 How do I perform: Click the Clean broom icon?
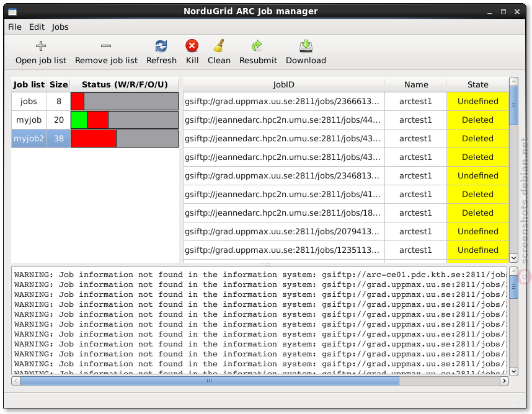pyautogui.click(x=219, y=46)
